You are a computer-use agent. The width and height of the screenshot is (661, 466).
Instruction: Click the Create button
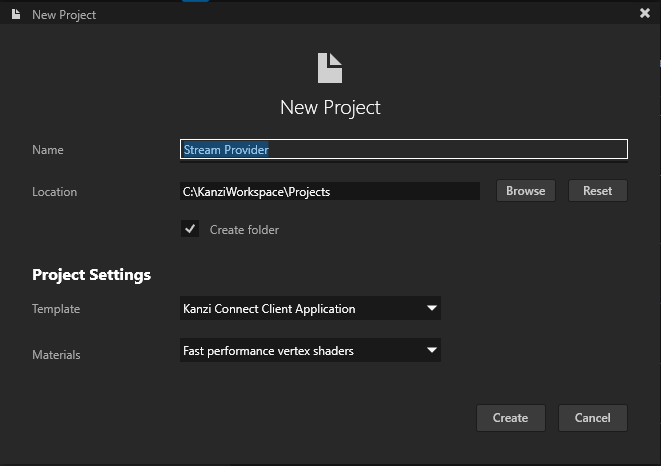(510, 418)
